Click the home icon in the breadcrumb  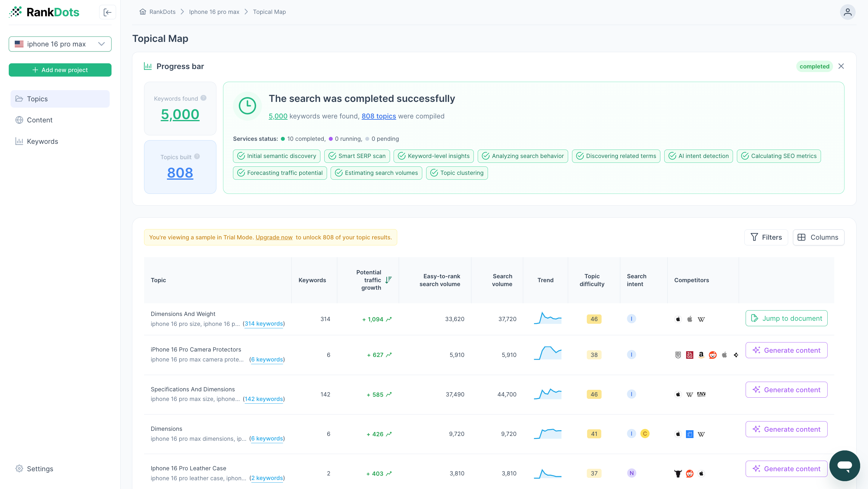[x=143, y=12]
